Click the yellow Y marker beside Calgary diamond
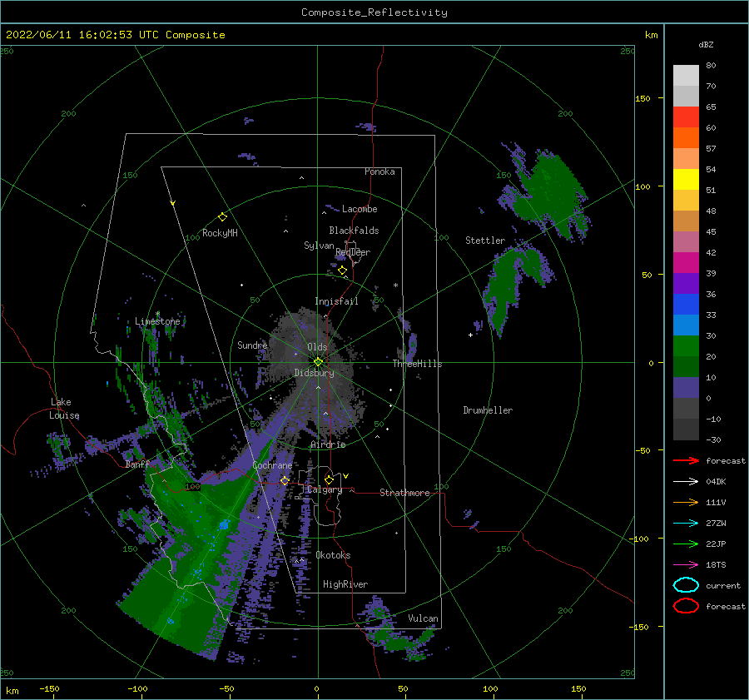 click(345, 476)
